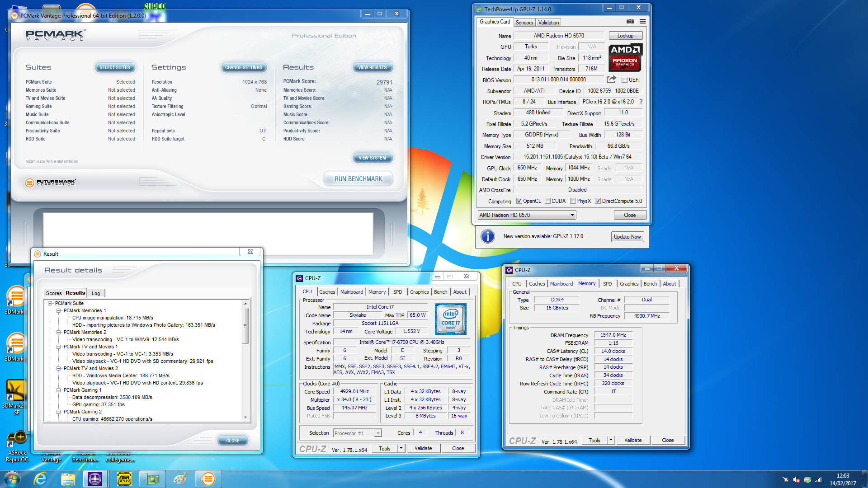Open the Processor #1 selection dropdown
The height and width of the screenshot is (488, 868).
point(358,433)
